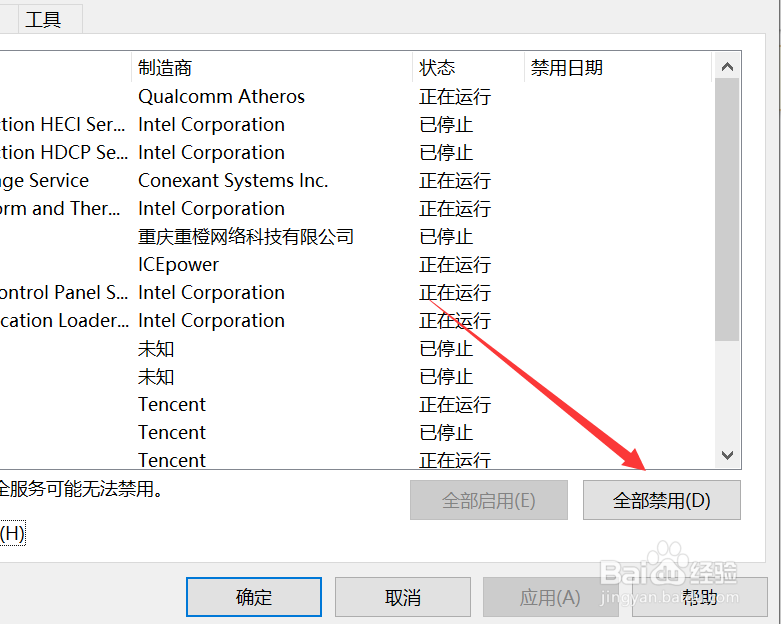Click the services list scrollbar thumb
This screenshot has width=781, height=624.
pos(727,210)
